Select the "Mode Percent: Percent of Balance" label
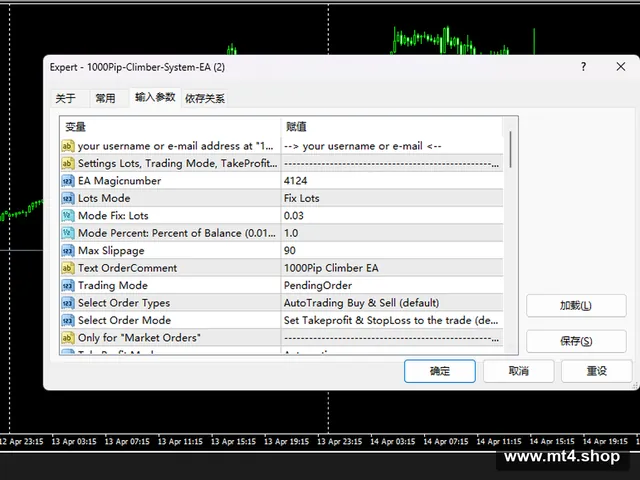Viewport: 640px width, 480px height. click(x=177, y=233)
